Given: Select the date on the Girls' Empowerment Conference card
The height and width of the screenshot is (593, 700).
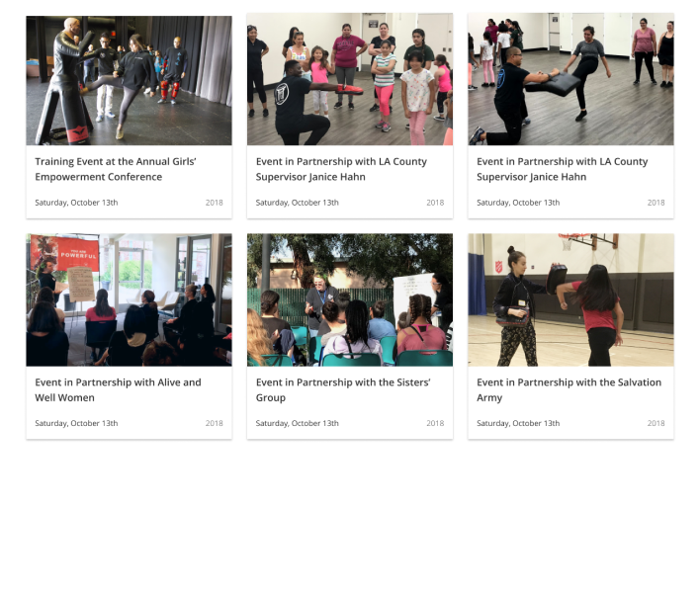Looking at the screenshot, I should pyautogui.click(x=76, y=203).
